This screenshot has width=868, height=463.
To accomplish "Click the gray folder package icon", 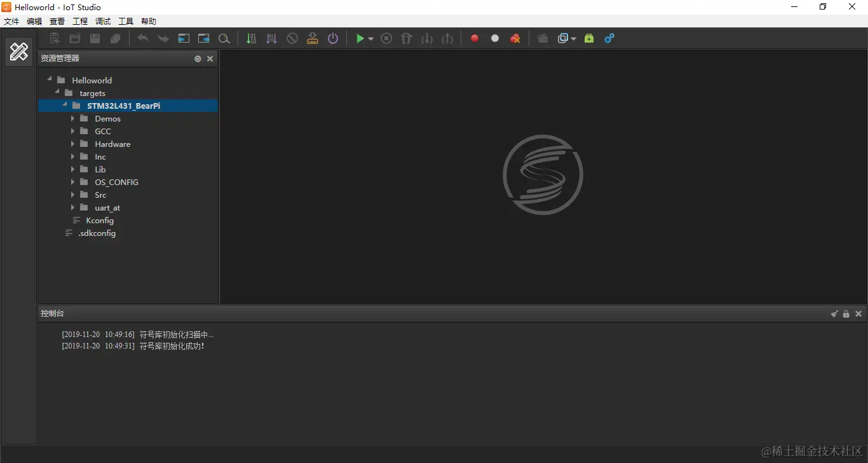I will coord(543,38).
